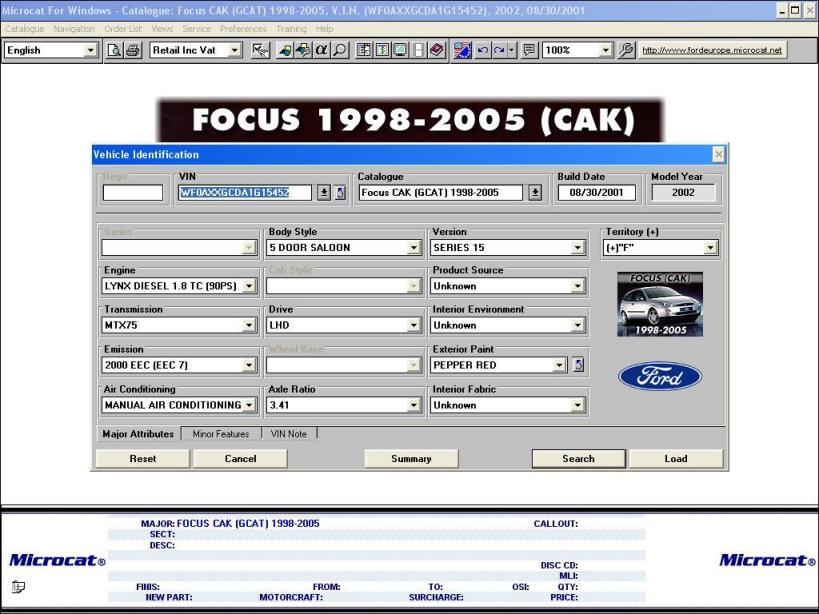This screenshot has height=614, width=819.
Task: Switch to the Minor Features tab
Action: tap(221, 434)
